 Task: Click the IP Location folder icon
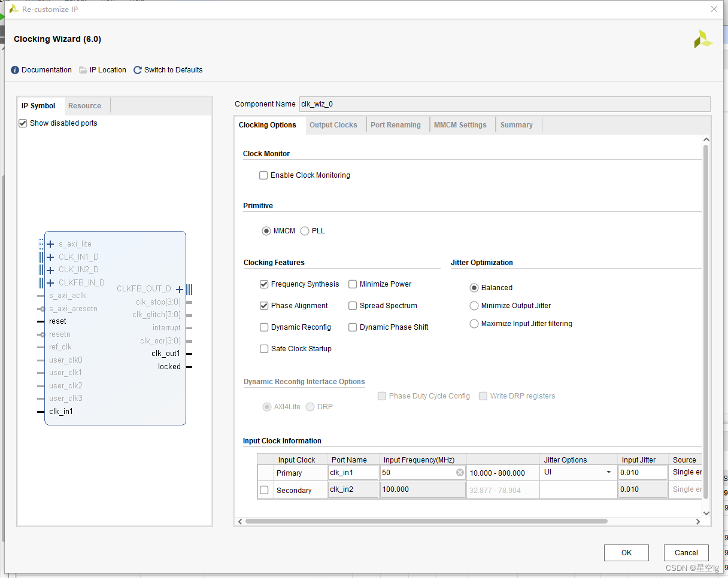(x=83, y=70)
